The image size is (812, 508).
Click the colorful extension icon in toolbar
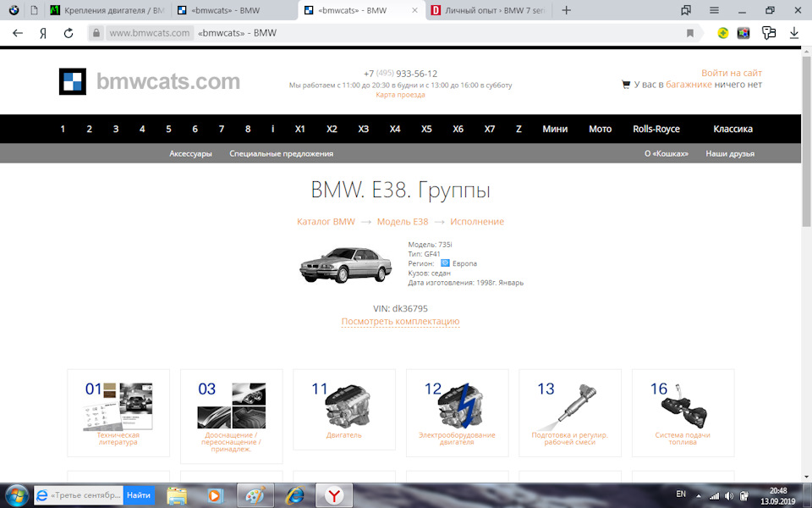(x=743, y=33)
